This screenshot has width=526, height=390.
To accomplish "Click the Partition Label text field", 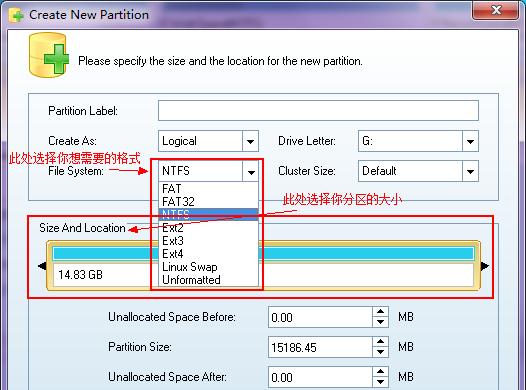I will click(318, 110).
